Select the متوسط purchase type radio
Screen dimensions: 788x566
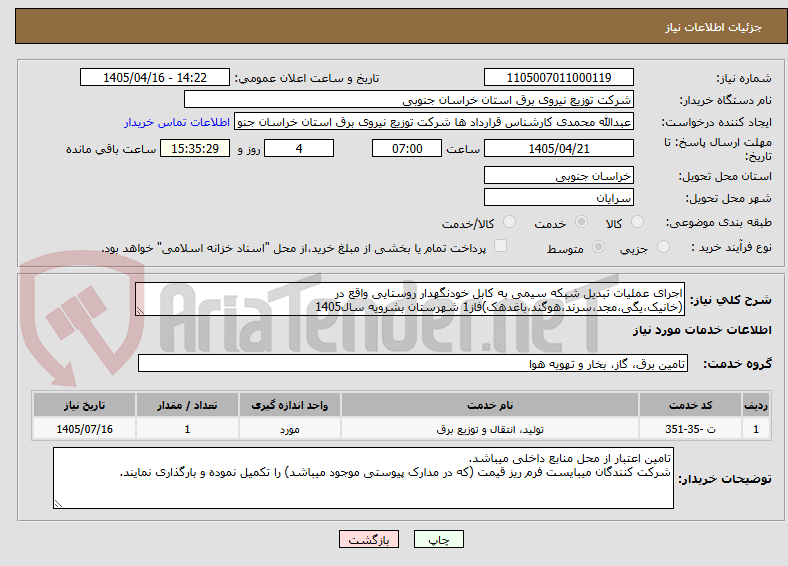coord(599,246)
